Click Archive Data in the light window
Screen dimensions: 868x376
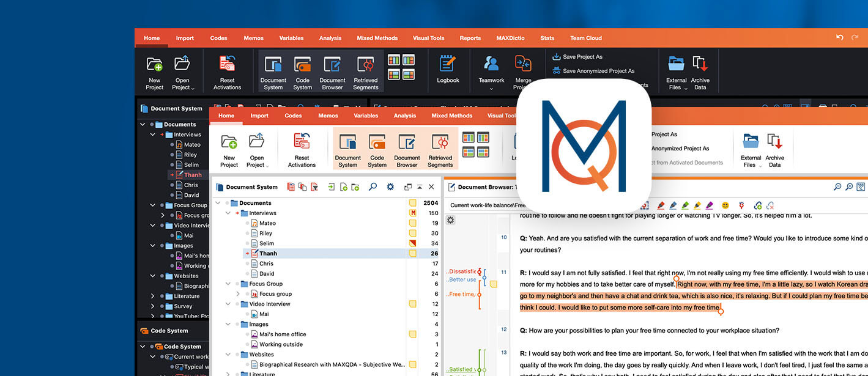click(774, 150)
